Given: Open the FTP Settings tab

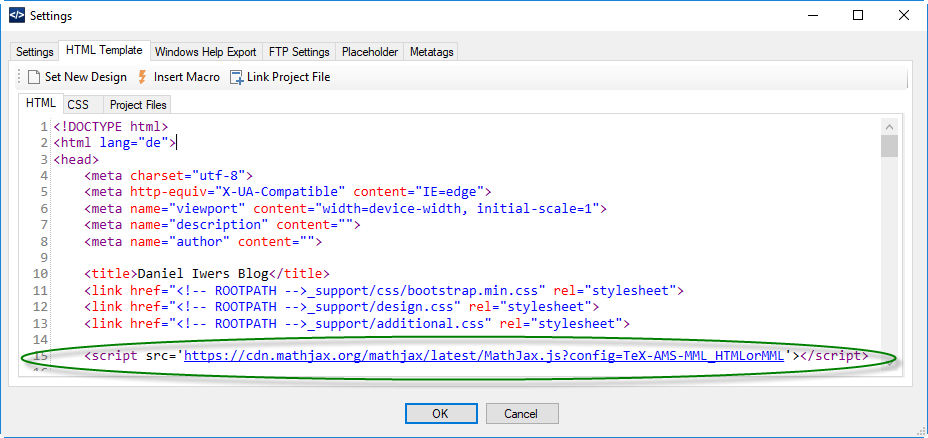Looking at the screenshot, I should 299,52.
